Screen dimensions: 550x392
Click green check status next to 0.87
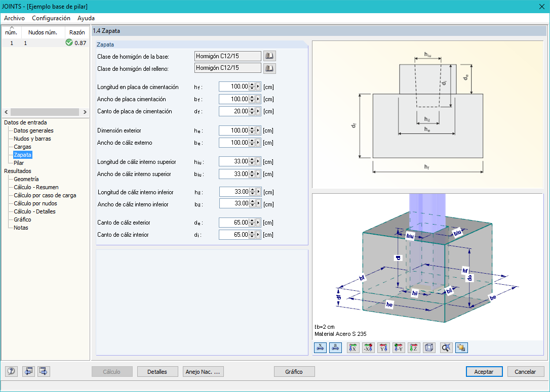[69, 42]
